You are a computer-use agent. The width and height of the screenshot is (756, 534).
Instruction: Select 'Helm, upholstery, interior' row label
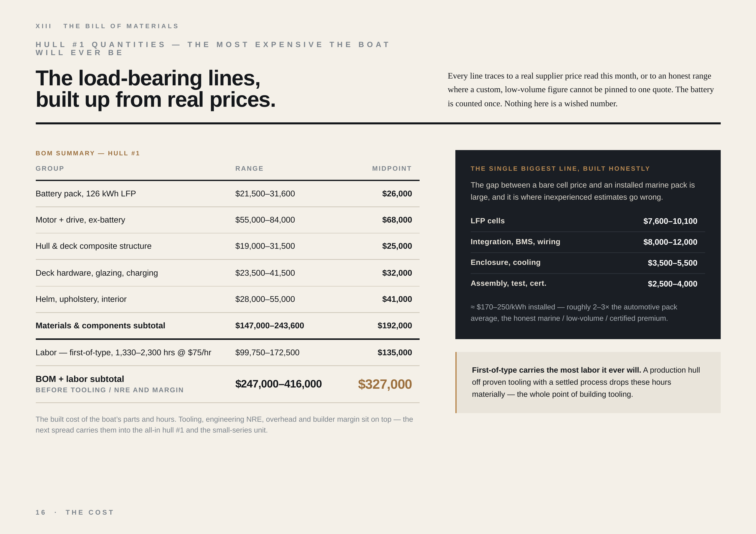pyautogui.click(x=81, y=299)
